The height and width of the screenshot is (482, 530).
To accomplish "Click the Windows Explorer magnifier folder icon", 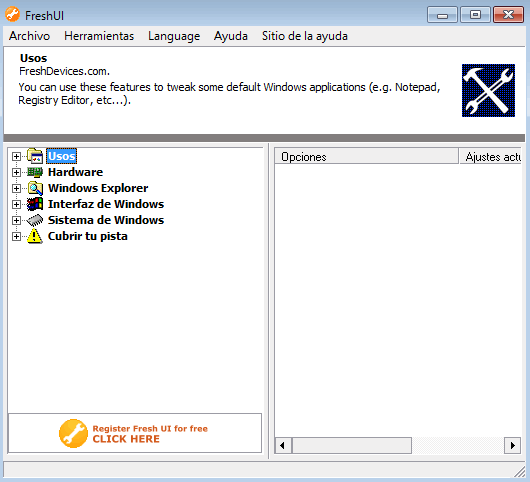I will coord(35,188).
